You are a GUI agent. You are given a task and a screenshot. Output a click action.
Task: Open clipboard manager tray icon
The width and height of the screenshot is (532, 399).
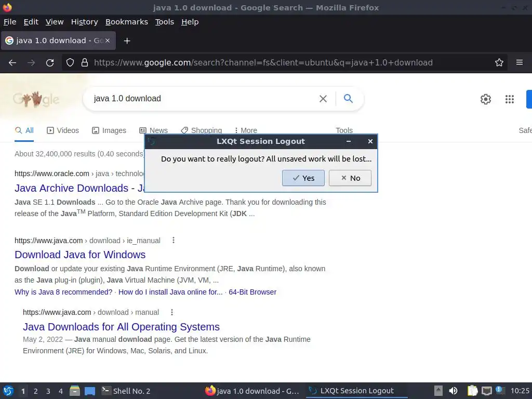click(472, 391)
